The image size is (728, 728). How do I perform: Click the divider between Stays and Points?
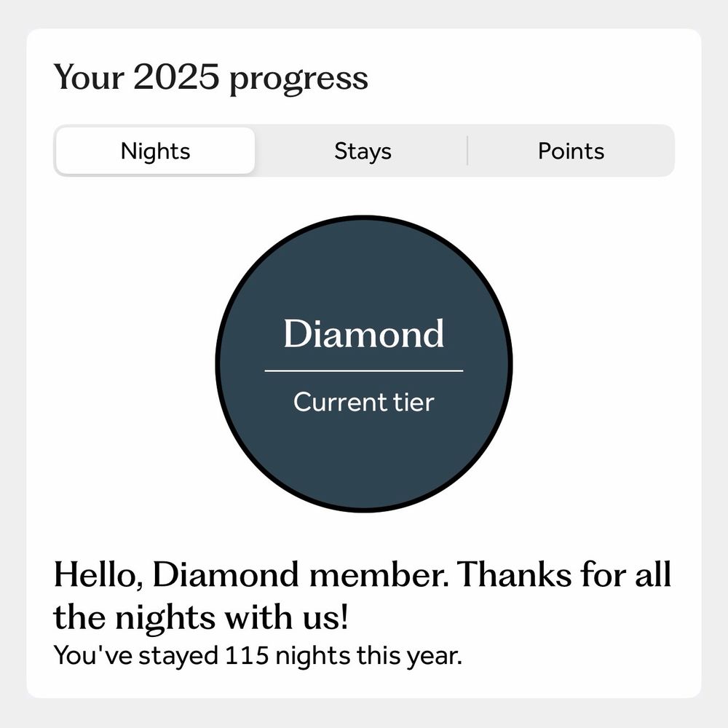coord(467,151)
